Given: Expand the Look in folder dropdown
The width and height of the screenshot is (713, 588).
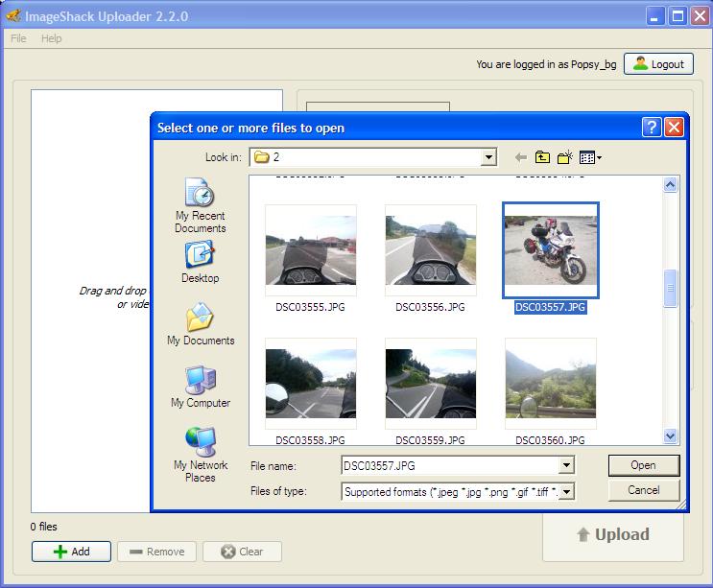Looking at the screenshot, I should [x=488, y=157].
